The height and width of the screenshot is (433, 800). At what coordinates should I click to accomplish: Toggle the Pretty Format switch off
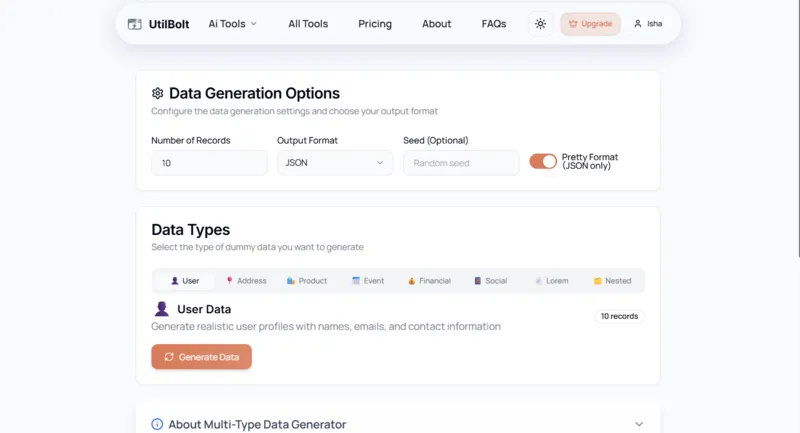(543, 162)
